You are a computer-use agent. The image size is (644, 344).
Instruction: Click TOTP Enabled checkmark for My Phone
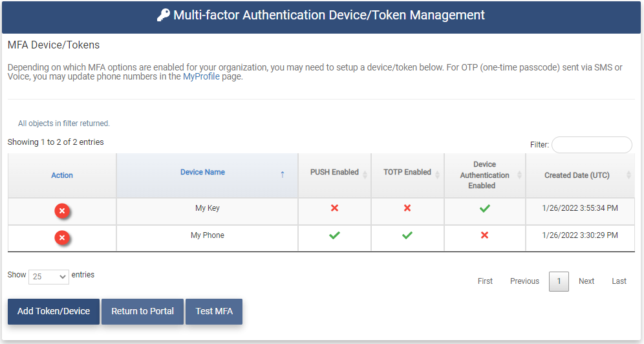tap(407, 235)
